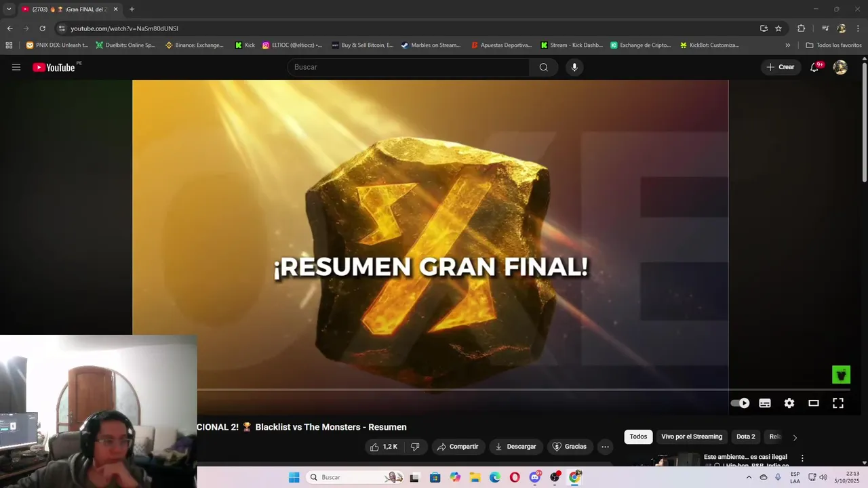Switch to theater mode
Image resolution: width=868 pixels, height=488 pixels.
coord(814,403)
